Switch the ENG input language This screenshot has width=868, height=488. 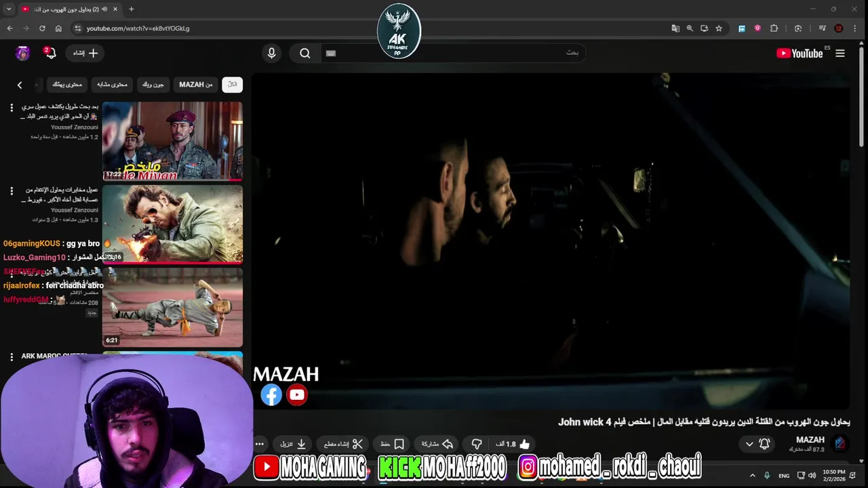pos(784,476)
